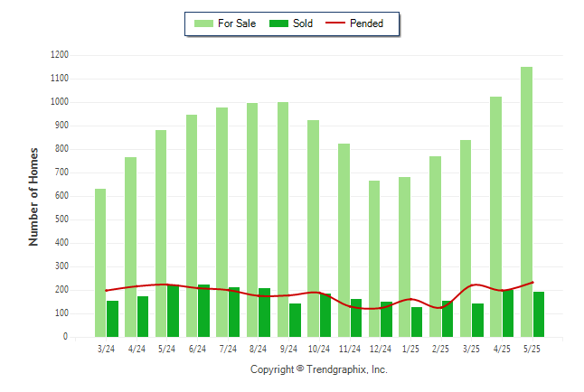Click the 900 y-axis value
This screenshot has height=392, width=584.
[x=61, y=125]
